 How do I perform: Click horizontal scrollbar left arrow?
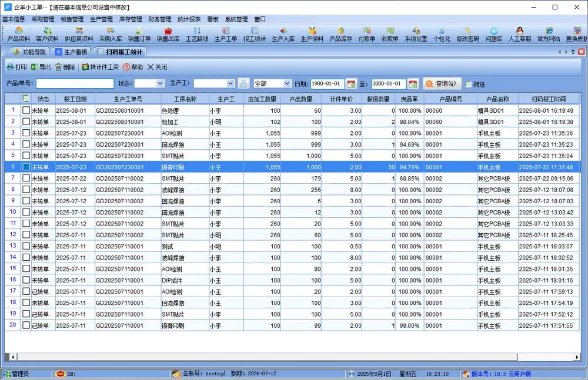pyautogui.click(x=13, y=357)
